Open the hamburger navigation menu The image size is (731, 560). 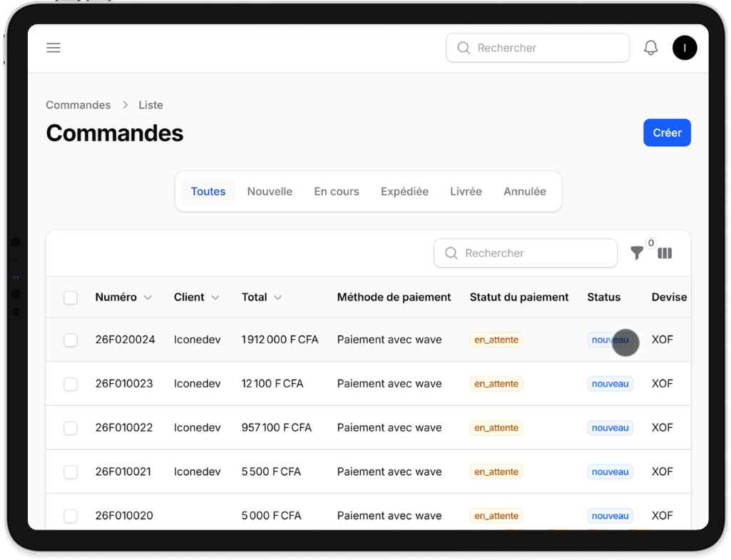point(53,47)
